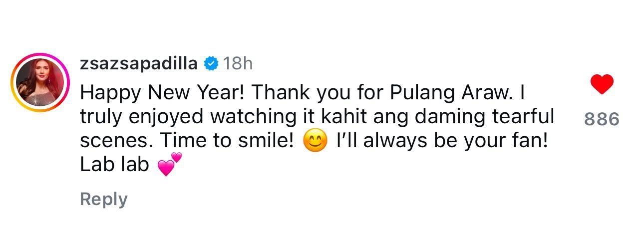Click the "Lab lab" text
Image resolution: width=644 pixels, height=244 pixels.
(114, 165)
